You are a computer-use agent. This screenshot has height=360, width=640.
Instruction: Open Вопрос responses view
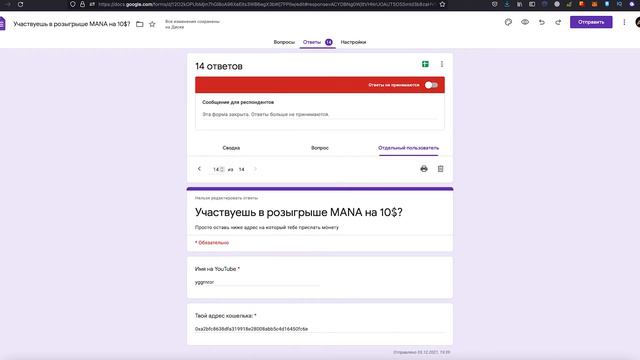pos(320,148)
